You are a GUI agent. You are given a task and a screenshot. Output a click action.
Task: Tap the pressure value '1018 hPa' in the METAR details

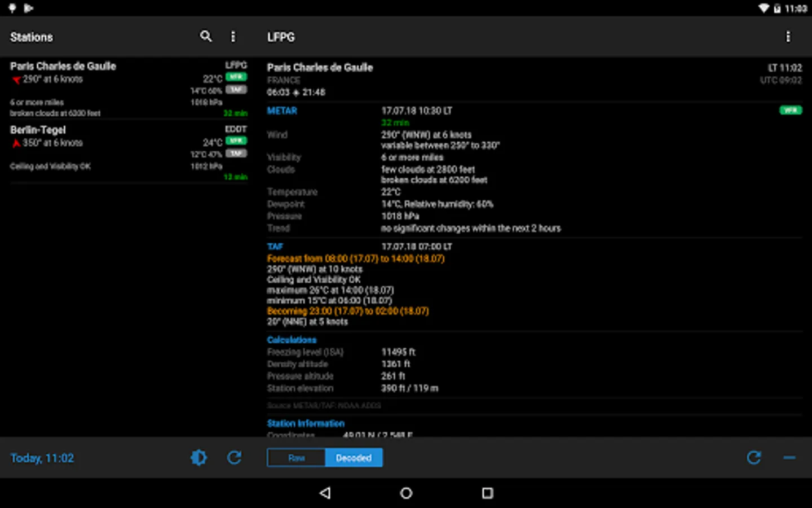pos(400,216)
